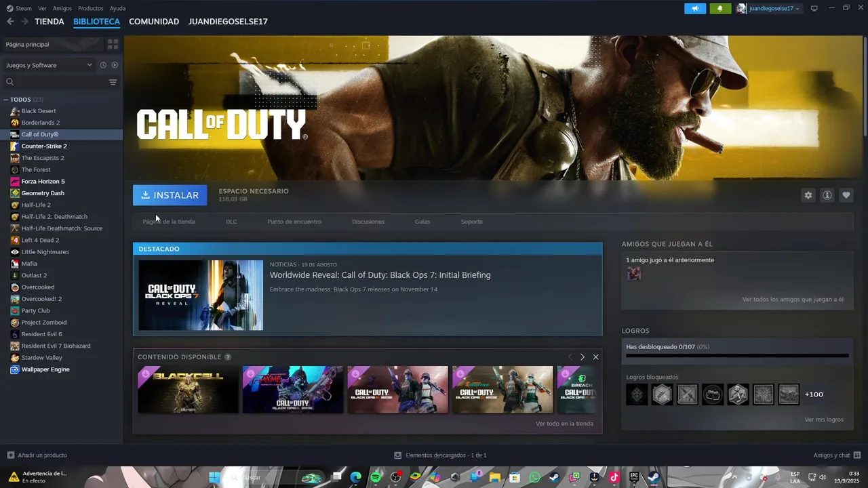Collapse the TODOS games category
Image resolution: width=868 pixels, height=488 pixels.
pyautogui.click(x=6, y=100)
